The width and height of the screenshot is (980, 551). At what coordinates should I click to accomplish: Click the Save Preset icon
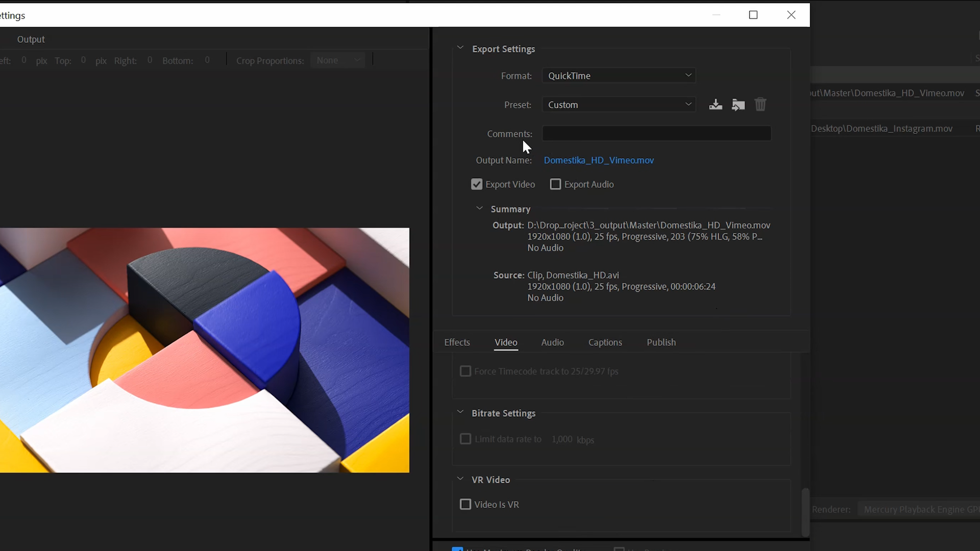(715, 105)
